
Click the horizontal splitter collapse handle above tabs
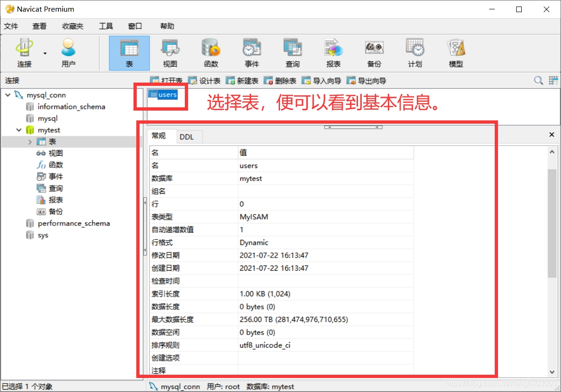[x=353, y=127]
